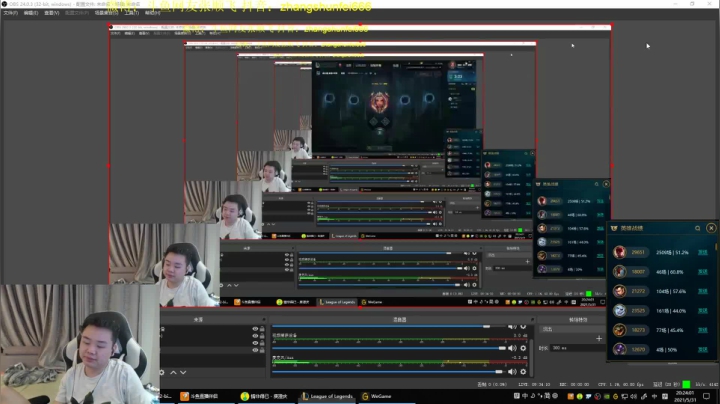Open settings gear for the 麦克风/Aux channel
The image size is (720, 404).
[523, 371]
